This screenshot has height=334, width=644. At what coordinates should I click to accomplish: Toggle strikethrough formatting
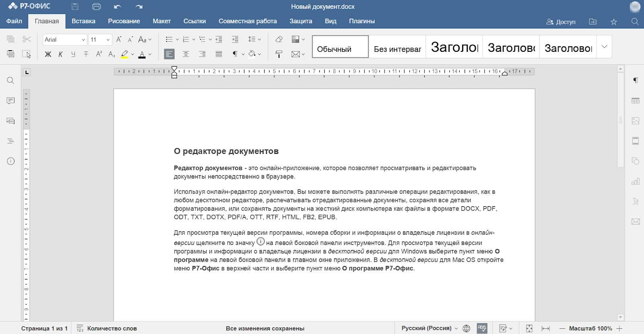pos(86,54)
